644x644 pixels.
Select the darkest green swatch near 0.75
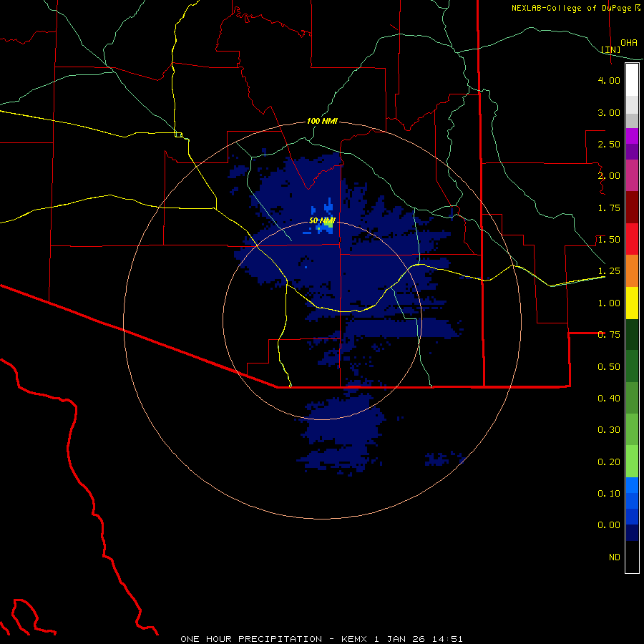632,334
